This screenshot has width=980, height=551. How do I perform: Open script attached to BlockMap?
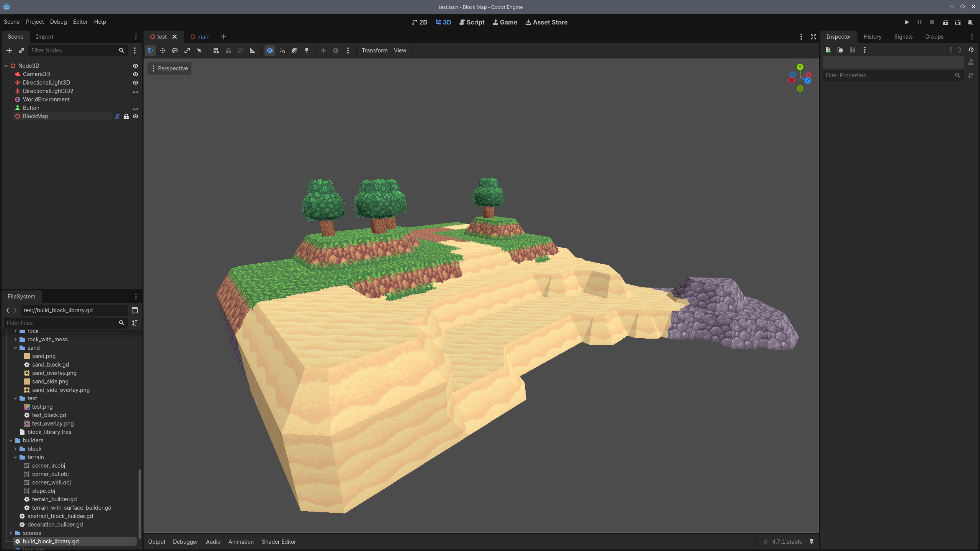pyautogui.click(x=117, y=116)
